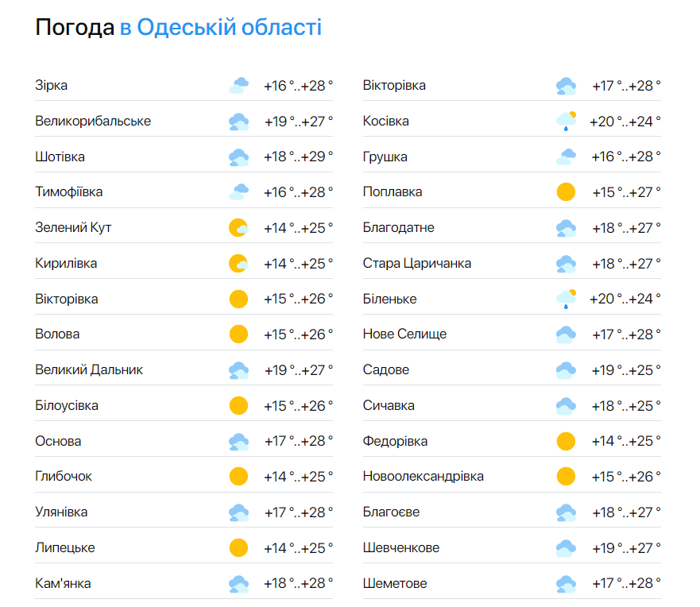700x607 pixels.
Task: Click the temperature next to Благоєве
Action: click(x=627, y=511)
